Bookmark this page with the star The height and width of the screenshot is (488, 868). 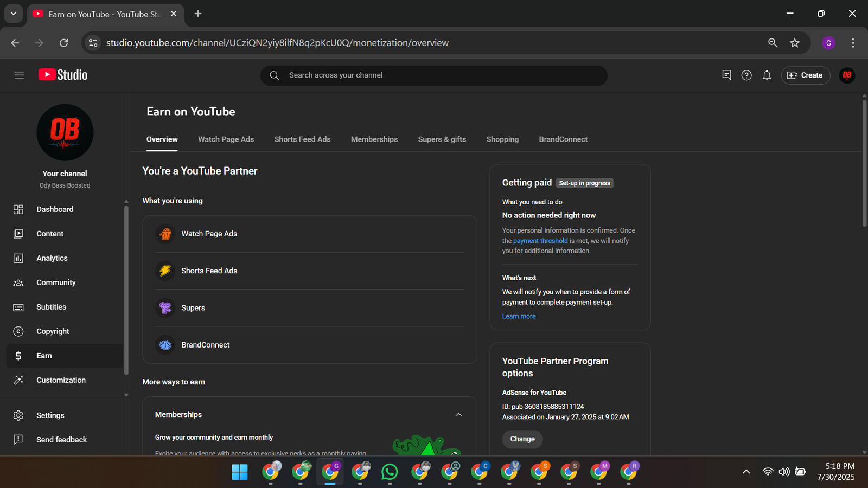795,43
